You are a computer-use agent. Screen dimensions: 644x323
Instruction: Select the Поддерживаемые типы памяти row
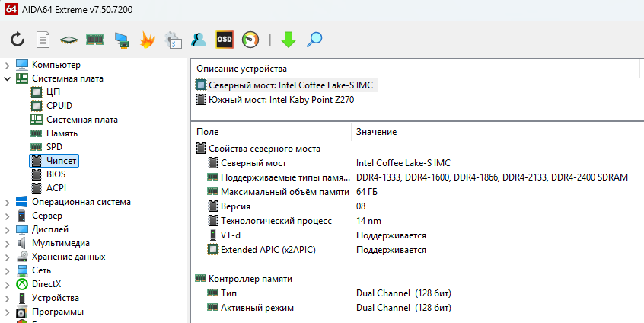click(418, 177)
